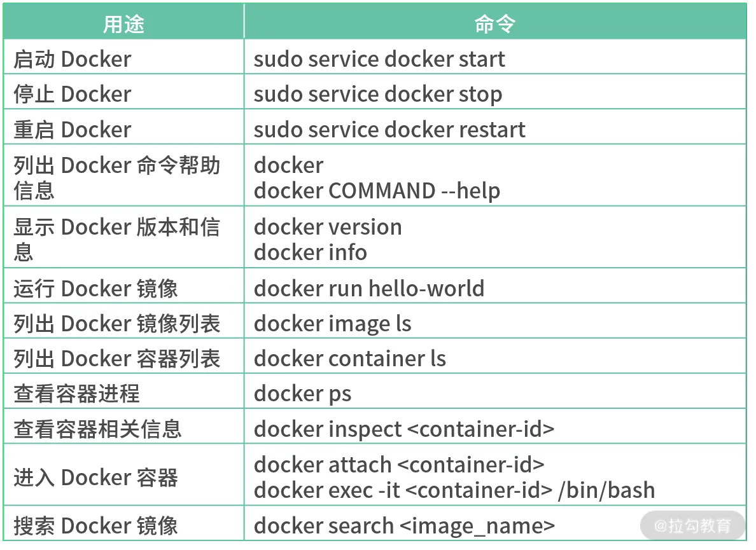
Task: Select the docker image ls command
Action: point(333,324)
